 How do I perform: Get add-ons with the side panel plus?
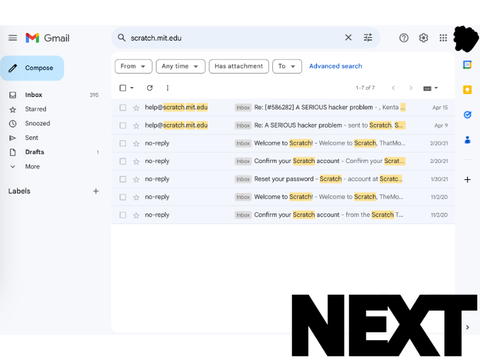467,180
